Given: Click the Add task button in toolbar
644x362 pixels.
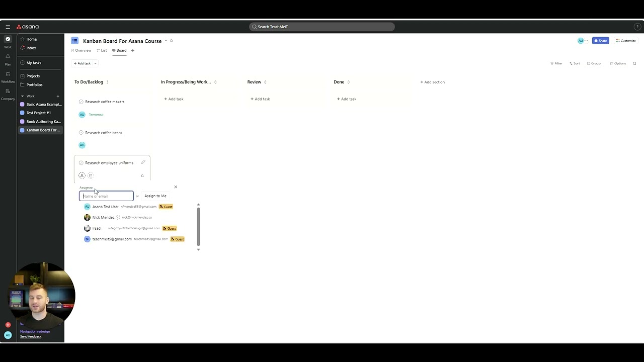Looking at the screenshot, I should pos(82,63).
